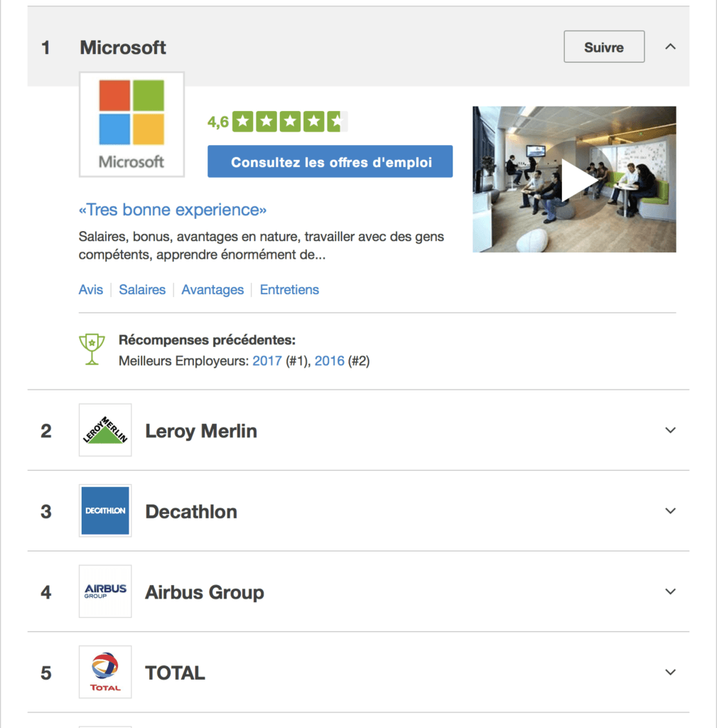This screenshot has height=728, width=717.
Task: Click the trophy awards icon
Action: click(91, 348)
